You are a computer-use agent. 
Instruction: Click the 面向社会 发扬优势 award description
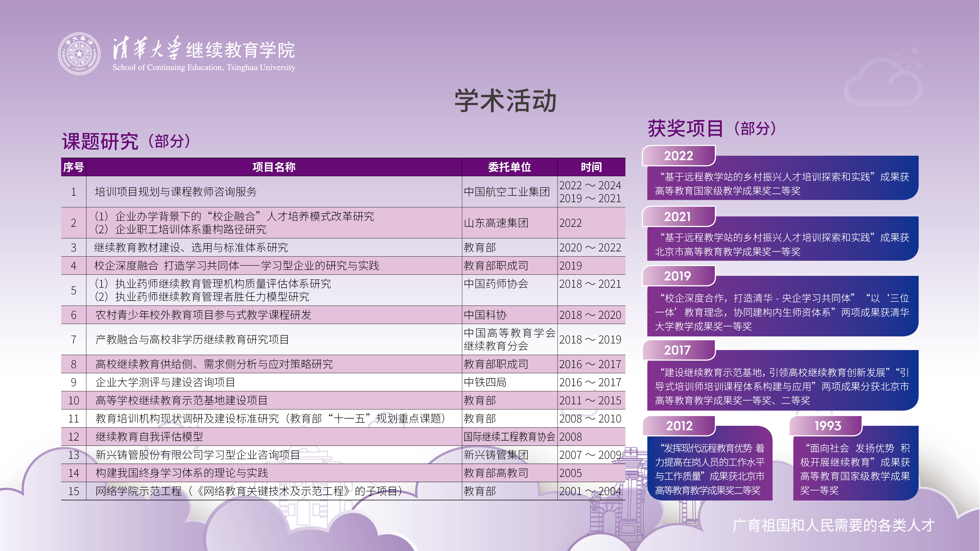856,469
